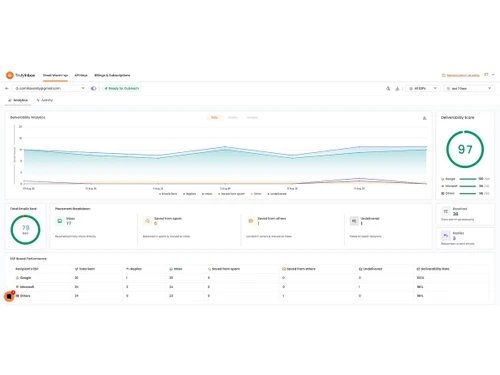This screenshot has width=500, height=375.
Task: Click the 97 deliverability score ring
Action: point(465,149)
